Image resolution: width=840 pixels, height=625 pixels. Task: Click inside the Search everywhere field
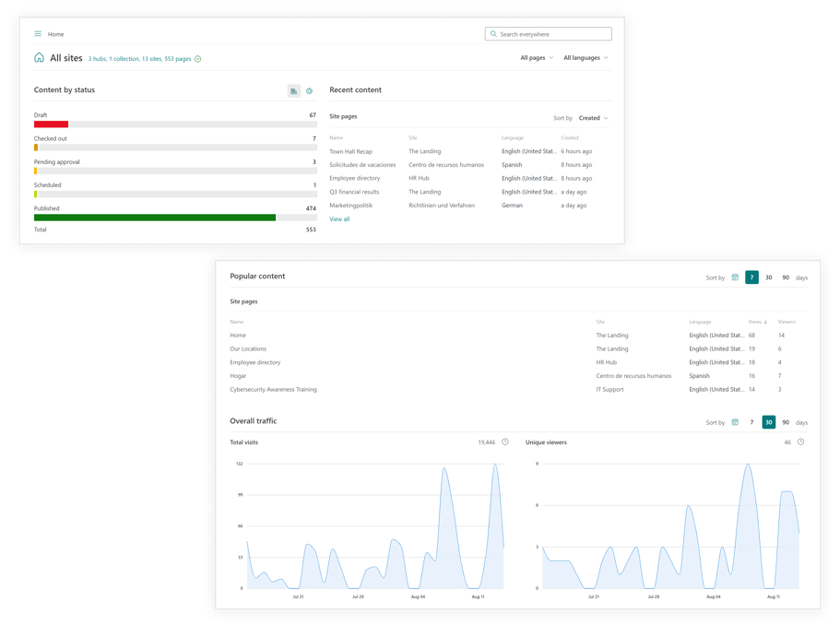coord(549,33)
